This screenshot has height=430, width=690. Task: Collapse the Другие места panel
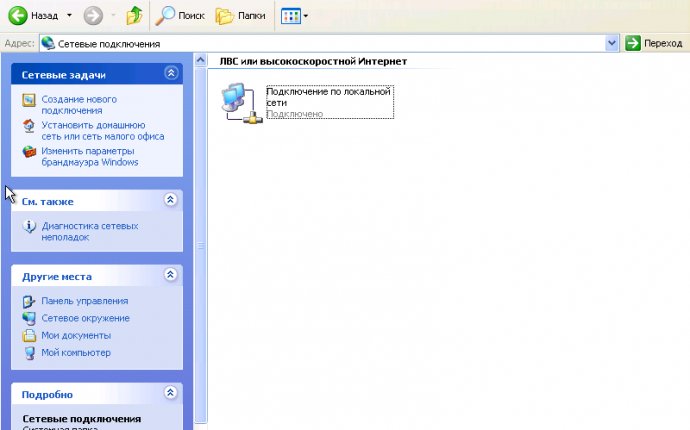pos(171,275)
